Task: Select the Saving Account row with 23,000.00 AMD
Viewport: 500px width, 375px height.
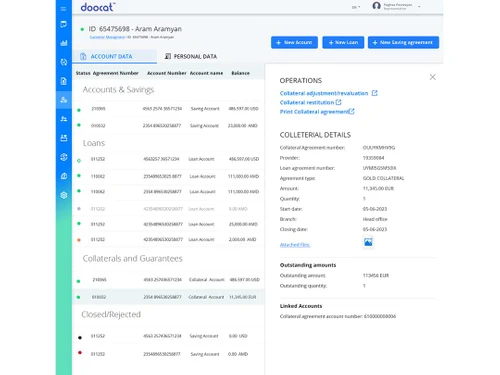Action: [x=168, y=126]
